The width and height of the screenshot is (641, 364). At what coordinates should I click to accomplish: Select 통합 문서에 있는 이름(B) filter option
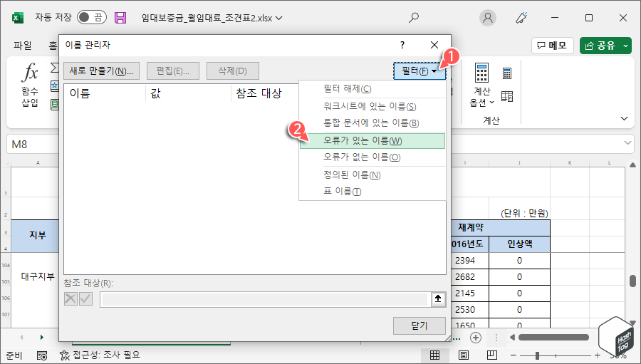(372, 123)
